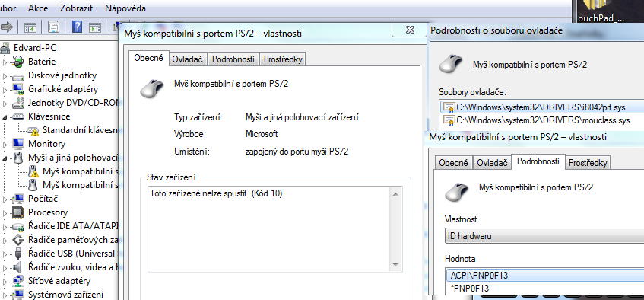Click the Grafické adaptéry display icon

click(x=18, y=89)
